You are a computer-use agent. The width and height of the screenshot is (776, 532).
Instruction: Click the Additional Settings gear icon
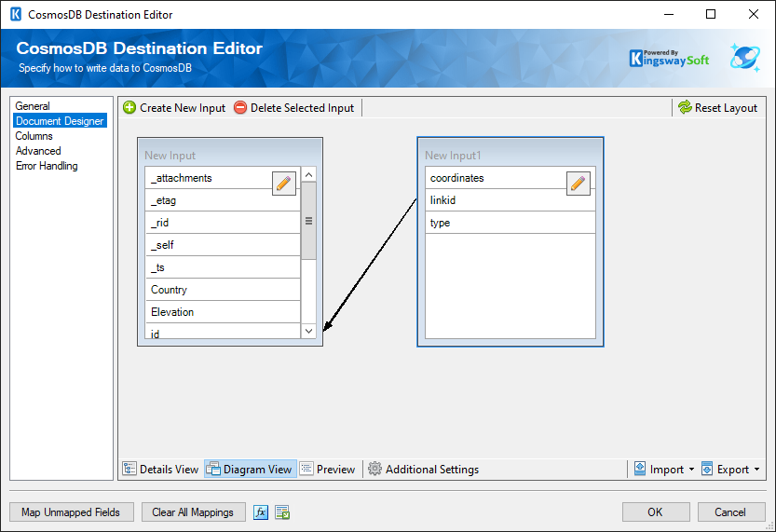(x=374, y=469)
